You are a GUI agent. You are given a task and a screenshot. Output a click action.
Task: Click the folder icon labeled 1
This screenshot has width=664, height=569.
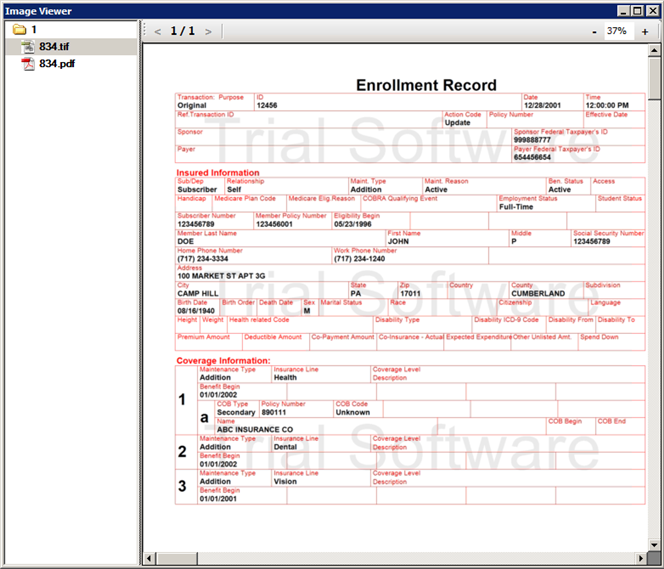(18, 30)
